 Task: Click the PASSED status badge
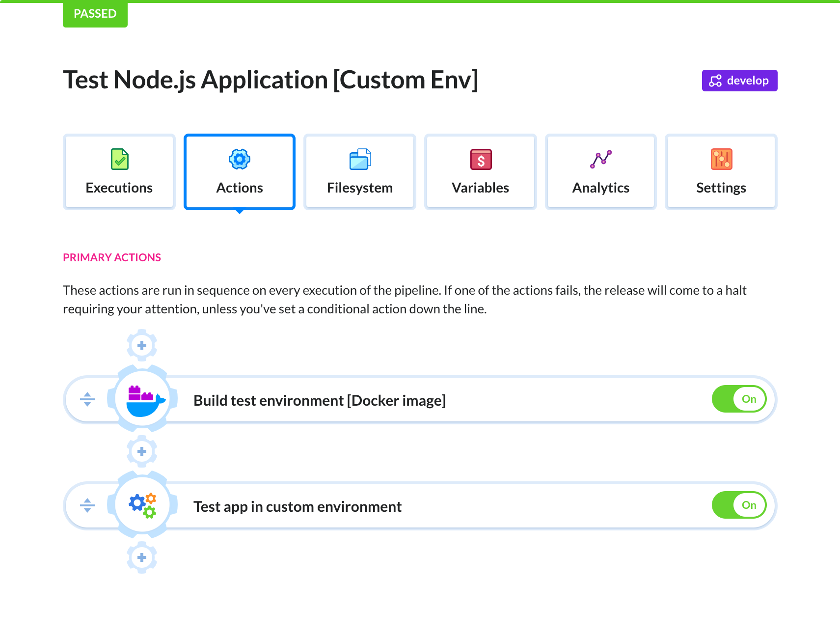click(x=95, y=14)
